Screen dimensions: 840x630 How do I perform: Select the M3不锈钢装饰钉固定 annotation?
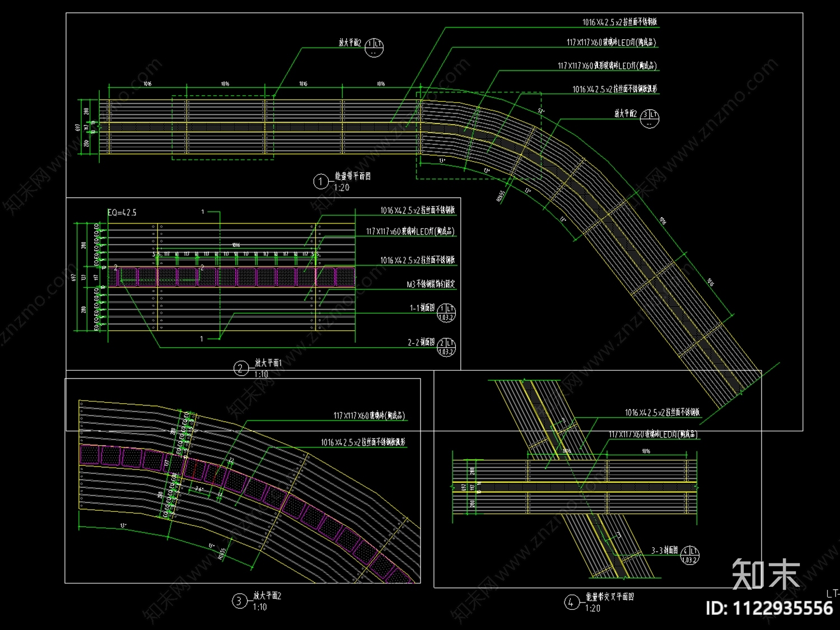pos(431,284)
